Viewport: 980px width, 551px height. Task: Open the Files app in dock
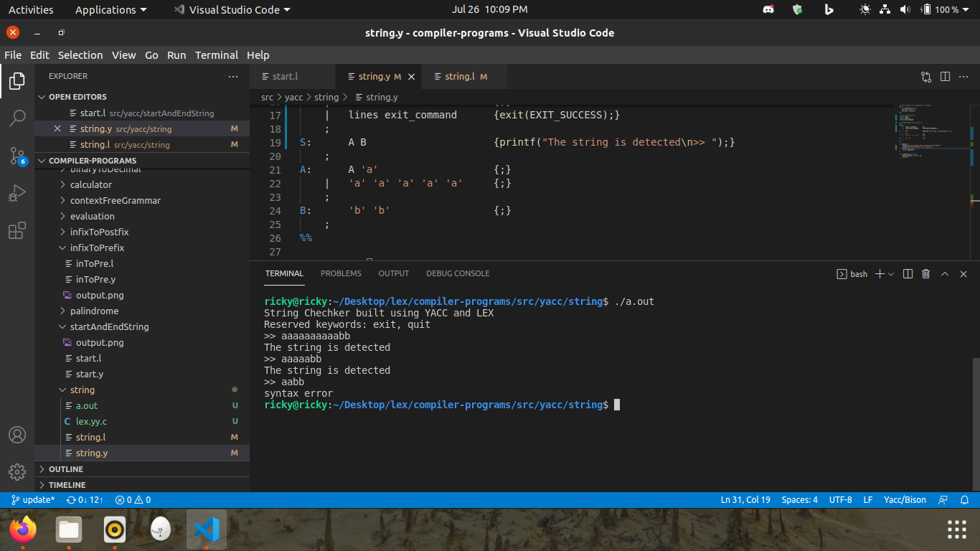click(69, 530)
